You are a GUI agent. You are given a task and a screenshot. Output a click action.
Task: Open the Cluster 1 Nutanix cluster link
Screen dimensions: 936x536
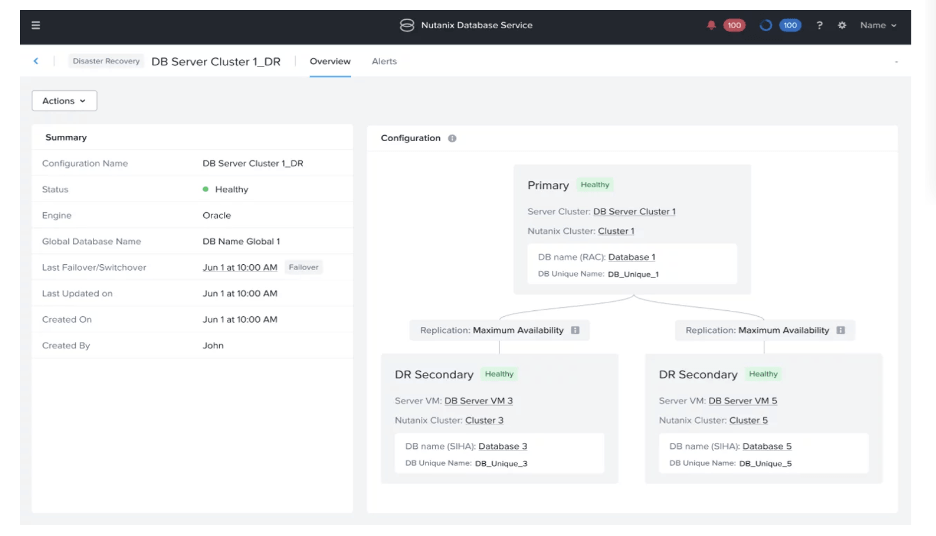tap(616, 231)
